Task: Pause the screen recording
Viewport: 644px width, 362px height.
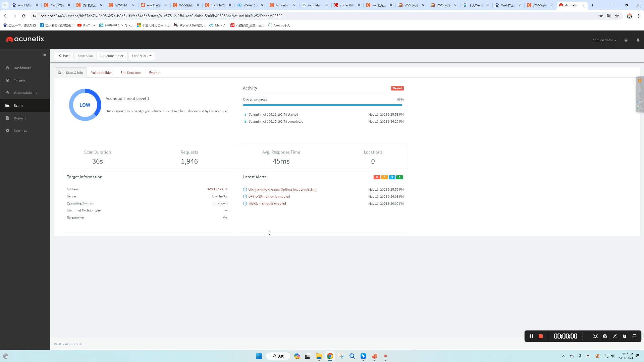Action: [531, 336]
